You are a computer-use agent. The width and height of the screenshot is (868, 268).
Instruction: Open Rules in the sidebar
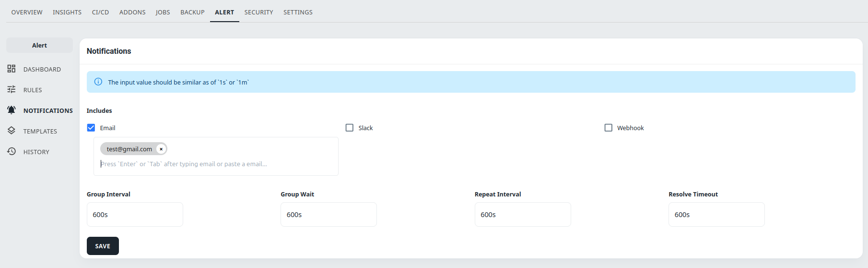pyautogui.click(x=40, y=90)
